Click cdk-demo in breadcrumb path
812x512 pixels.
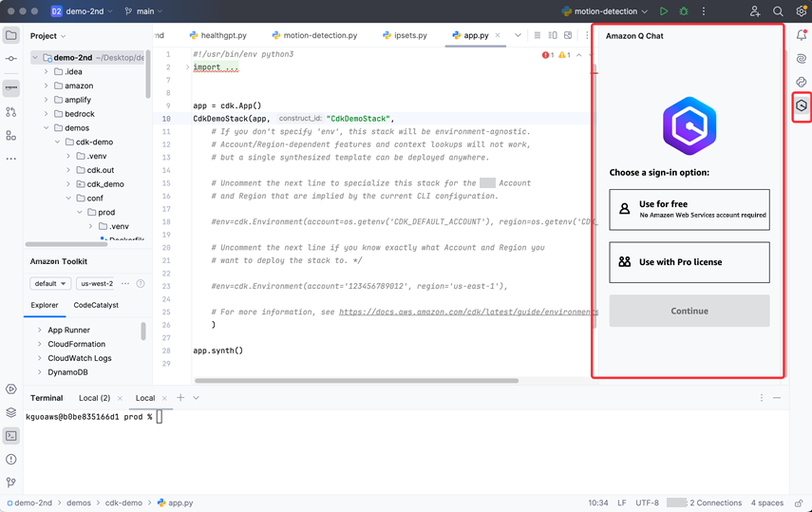[x=123, y=503]
